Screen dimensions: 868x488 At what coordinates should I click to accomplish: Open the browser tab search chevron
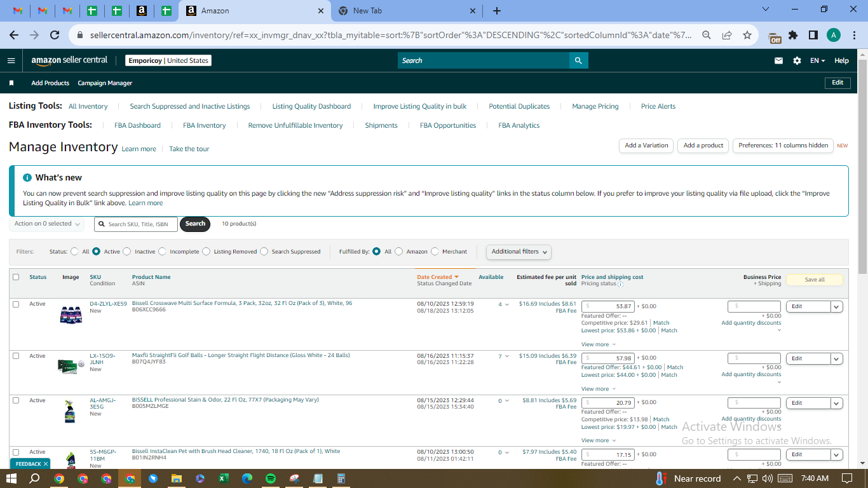[765, 10]
